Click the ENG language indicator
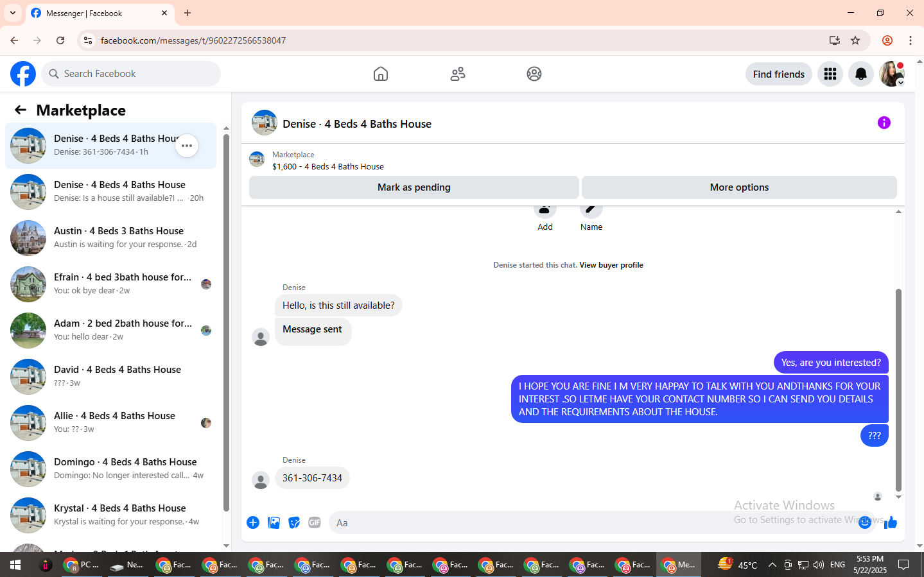This screenshot has height=577, width=924. [837, 565]
